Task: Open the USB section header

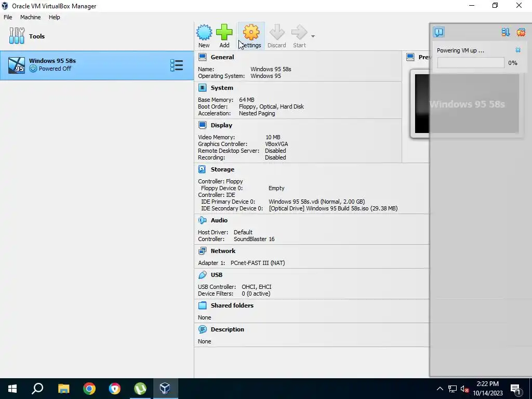Action: pos(217,275)
